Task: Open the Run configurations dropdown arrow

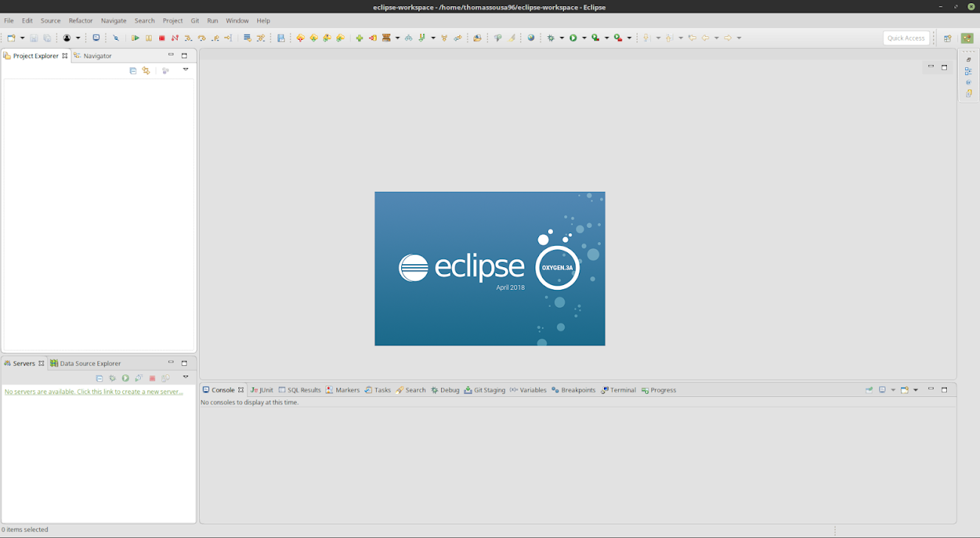Action: (584, 38)
